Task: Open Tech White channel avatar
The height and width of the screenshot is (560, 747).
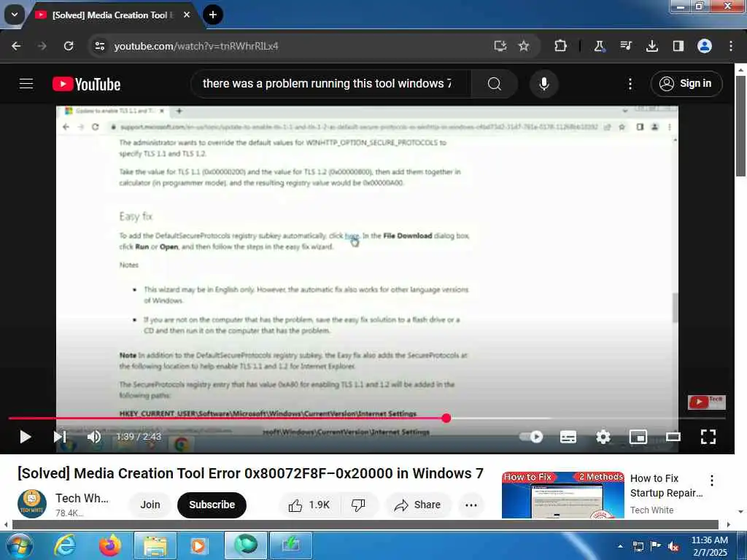Action: point(32,504)
